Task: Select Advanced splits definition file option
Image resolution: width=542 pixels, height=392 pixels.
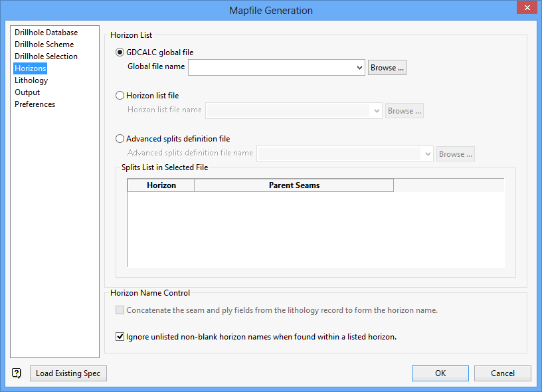Action: click(x=120, y=139)
